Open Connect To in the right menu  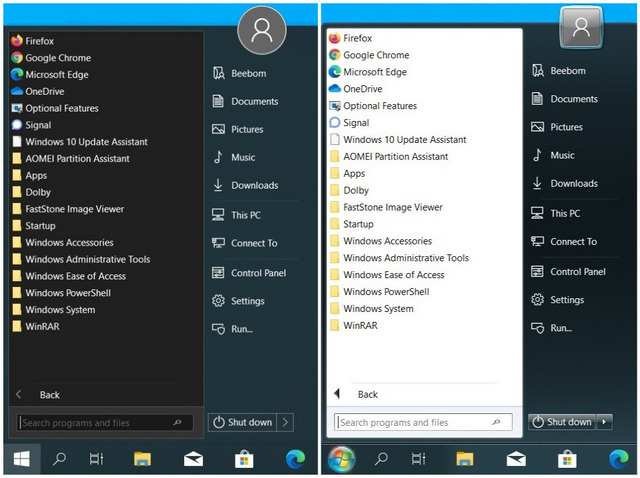pyautogui.click(x=564, y=242)
